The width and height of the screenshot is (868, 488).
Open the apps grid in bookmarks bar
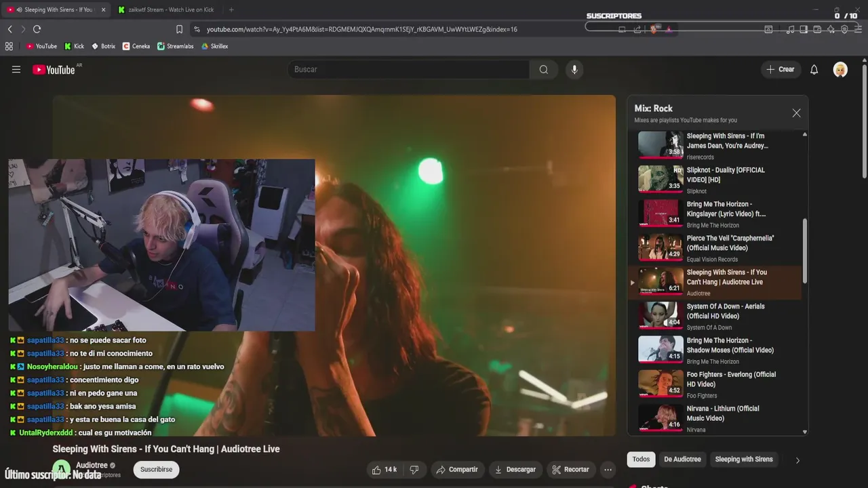click(x=9, y=46)
